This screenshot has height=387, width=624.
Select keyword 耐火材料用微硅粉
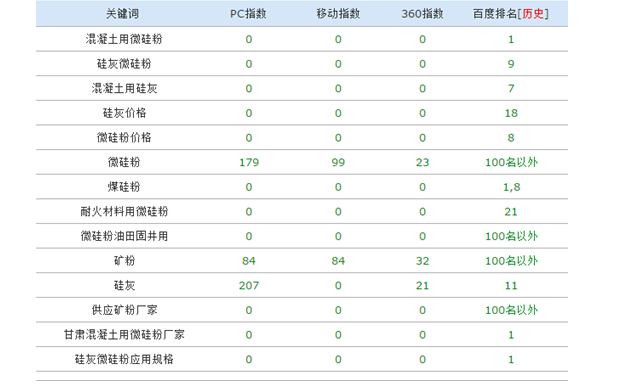coord(124,211)
